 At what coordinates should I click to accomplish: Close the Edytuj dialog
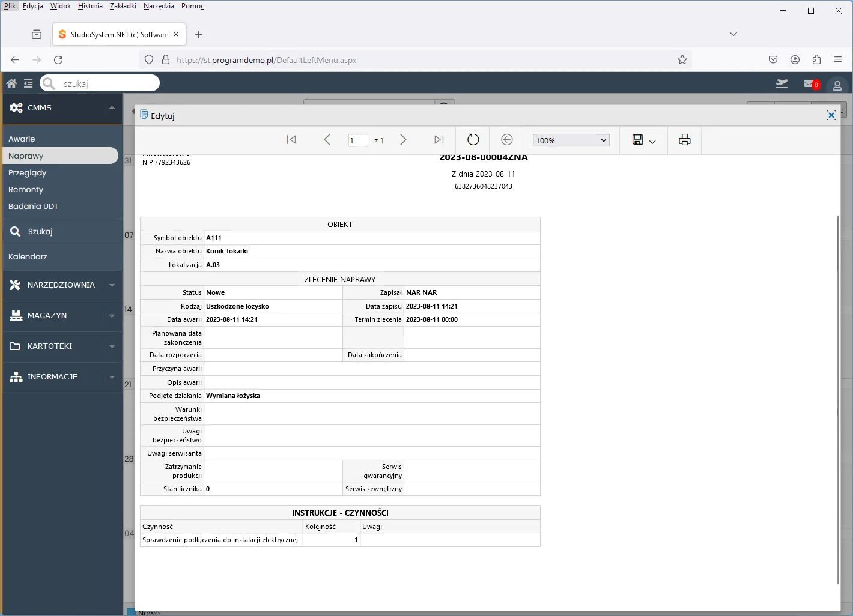click(x=831, y=115)
